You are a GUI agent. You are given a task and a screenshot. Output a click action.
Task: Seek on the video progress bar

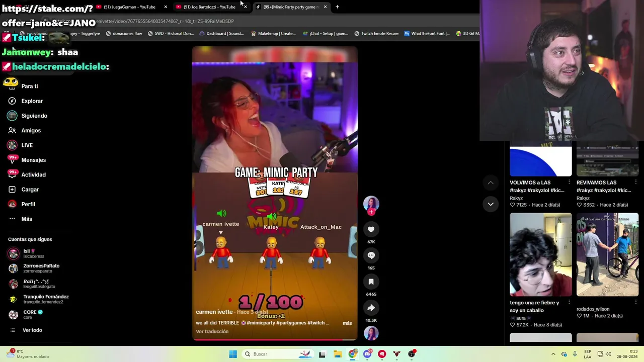click(x=275, y=339)
